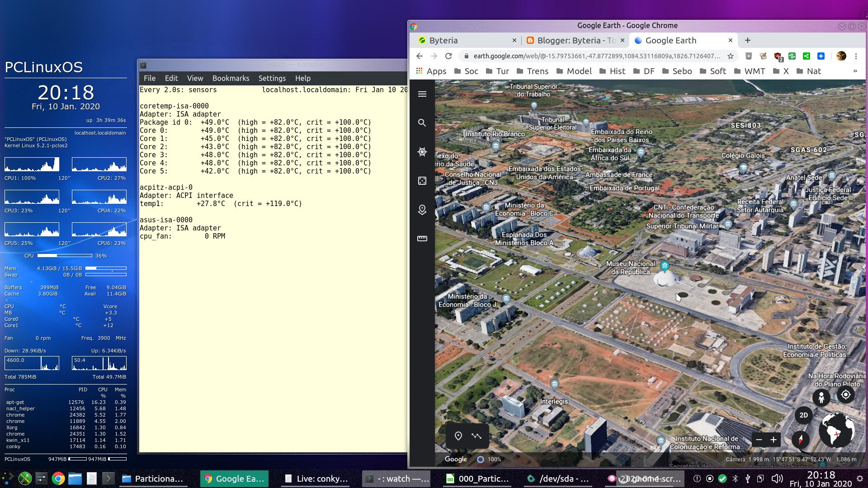Expand the Trens bookmarks folder
868x488 pixels.
532,71
